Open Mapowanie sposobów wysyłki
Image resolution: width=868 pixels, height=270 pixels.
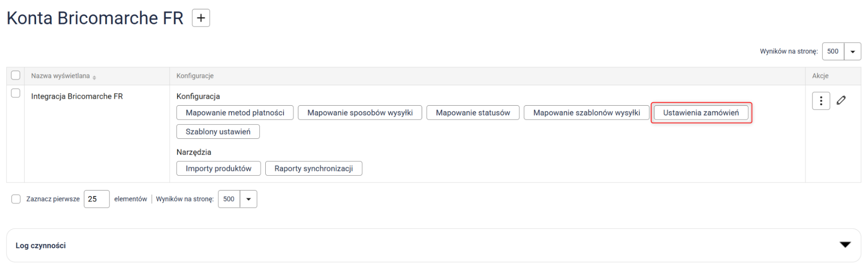360,113
